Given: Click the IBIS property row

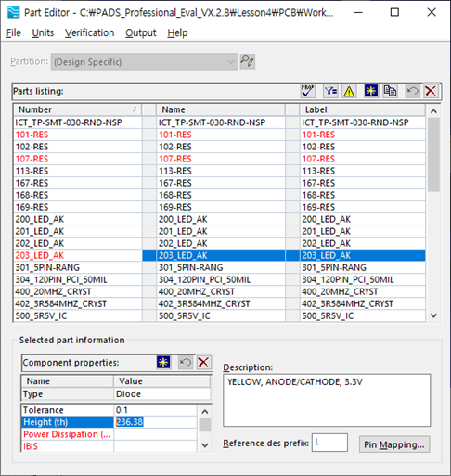Looking at the screenshot, I should (110, 446).
